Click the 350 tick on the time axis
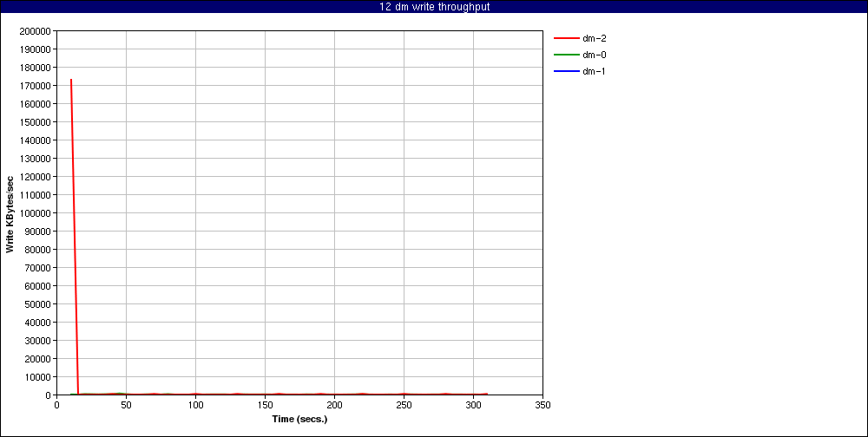The image size is (868, 437). tap(542, 404)
